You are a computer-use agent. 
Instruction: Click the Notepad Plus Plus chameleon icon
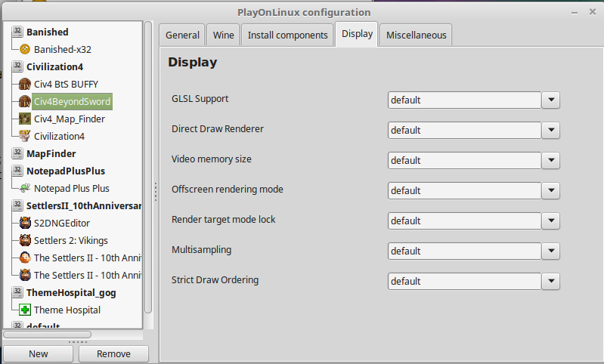[25, 188]
